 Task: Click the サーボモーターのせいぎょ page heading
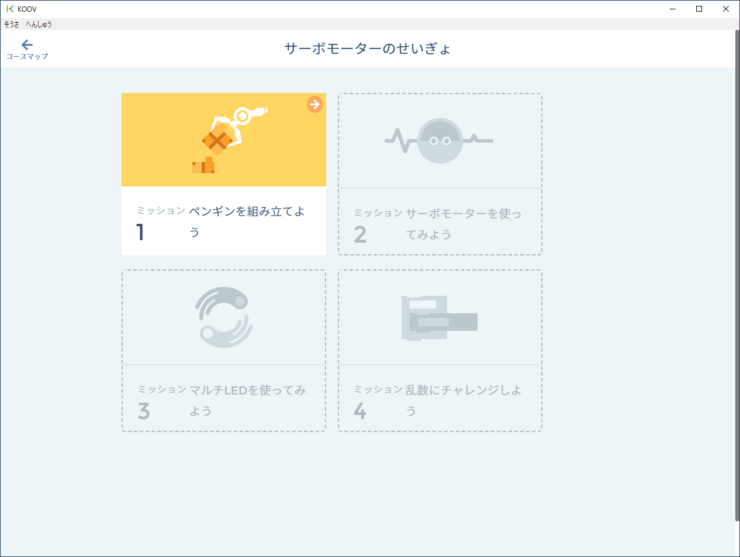[368, 49]
